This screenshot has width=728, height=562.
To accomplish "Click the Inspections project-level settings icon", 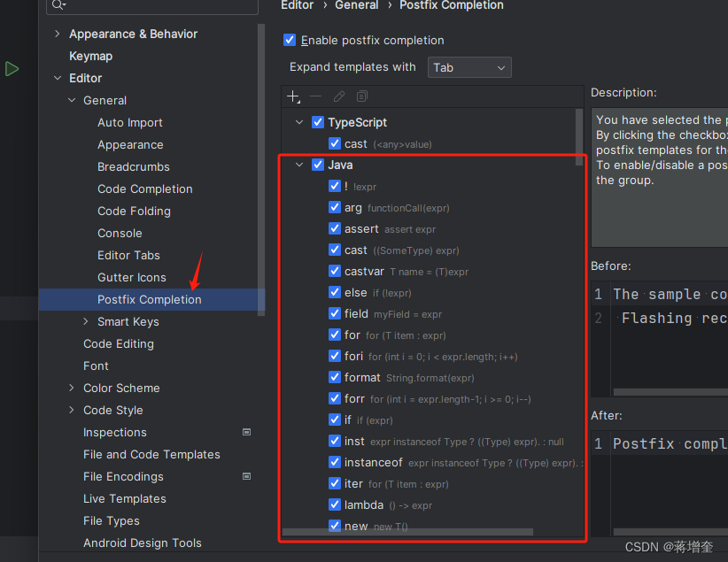I will pyautogui.click(x=247, y=432).
